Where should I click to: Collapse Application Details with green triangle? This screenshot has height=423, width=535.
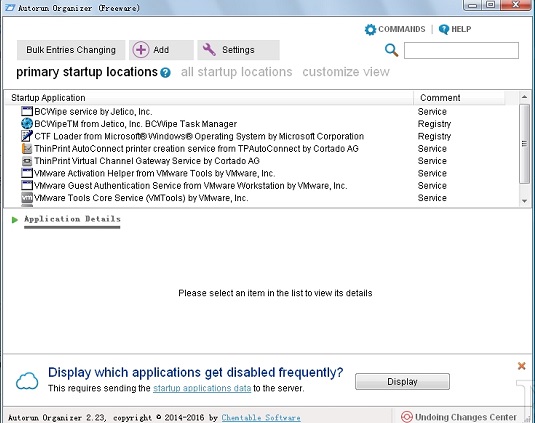tap(15, 220)
